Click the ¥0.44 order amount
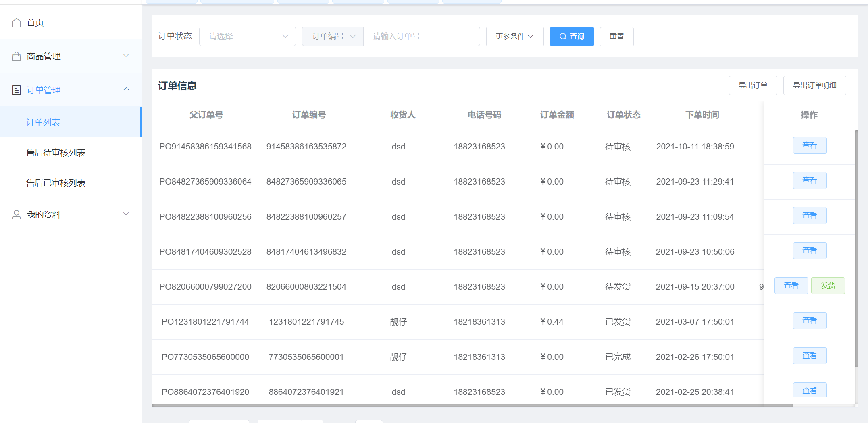Viewport: 868px width, 423px height. click(552, 322)
